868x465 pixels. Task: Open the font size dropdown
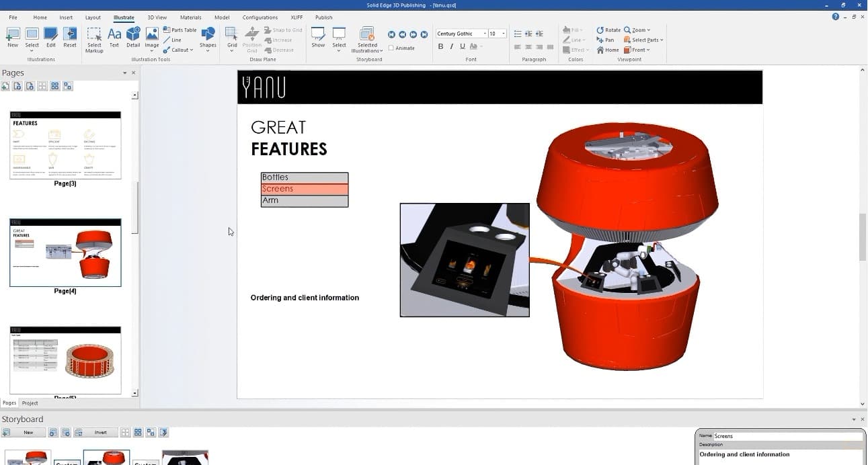[x=503, y=34]
